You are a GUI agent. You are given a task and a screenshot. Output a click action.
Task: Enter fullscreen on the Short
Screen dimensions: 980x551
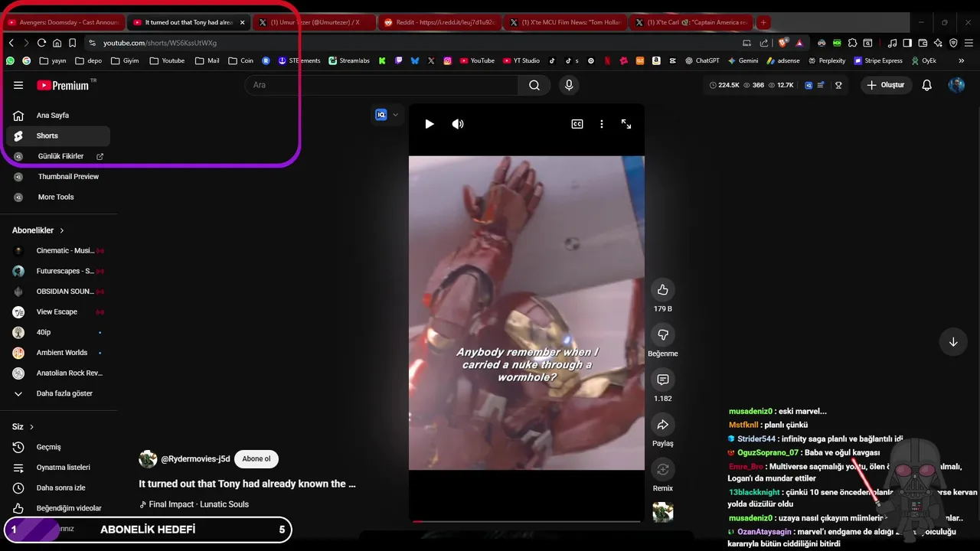[626, 124]
